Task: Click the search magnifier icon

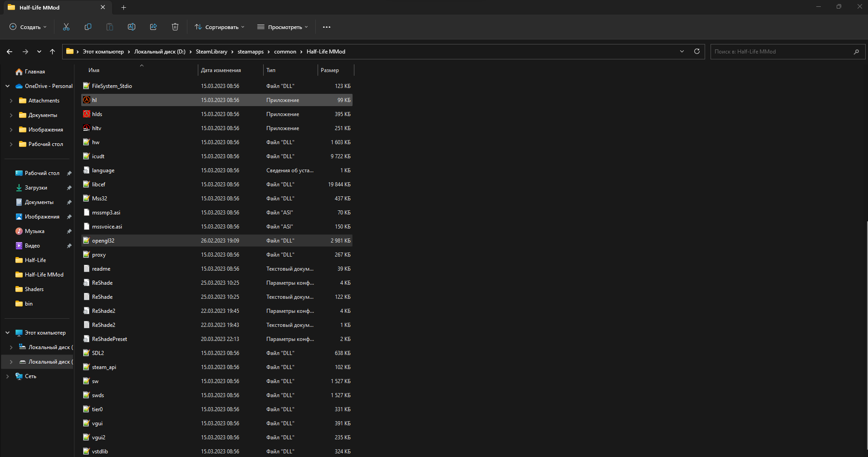Action: tap(856, 52)
